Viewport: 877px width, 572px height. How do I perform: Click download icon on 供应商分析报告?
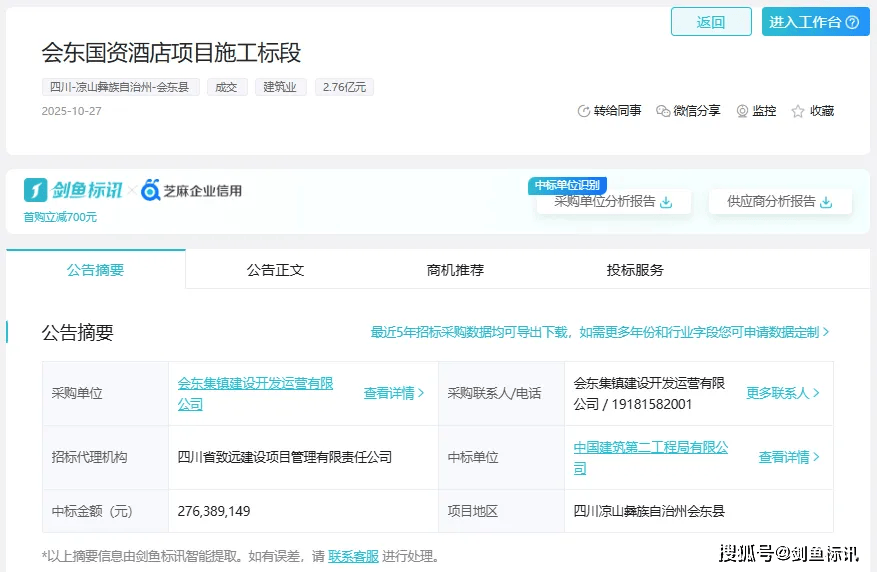(x=826, y=202)
